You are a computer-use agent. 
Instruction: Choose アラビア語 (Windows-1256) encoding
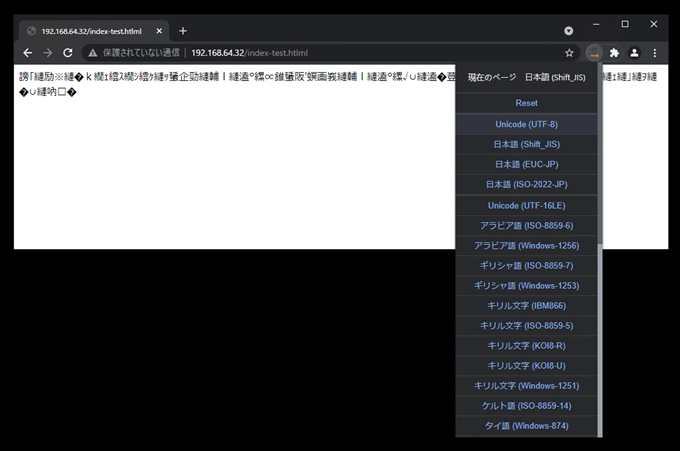[526, 245]
